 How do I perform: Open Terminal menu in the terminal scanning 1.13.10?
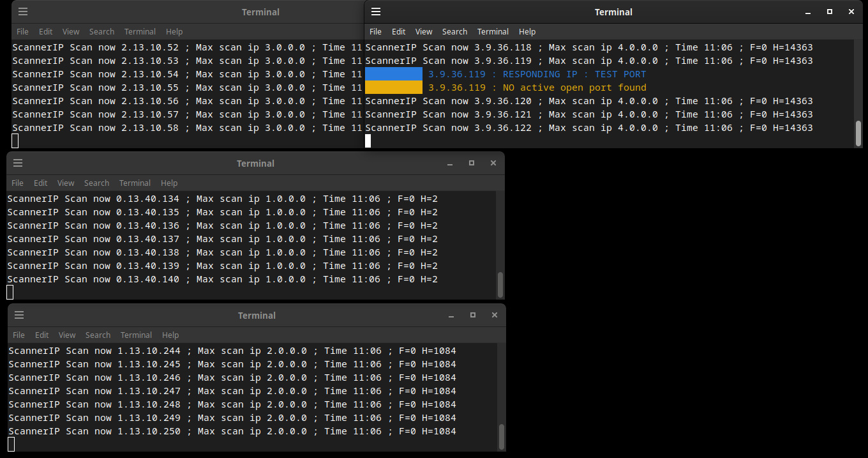pyautogui.click(x=136, y=335)
